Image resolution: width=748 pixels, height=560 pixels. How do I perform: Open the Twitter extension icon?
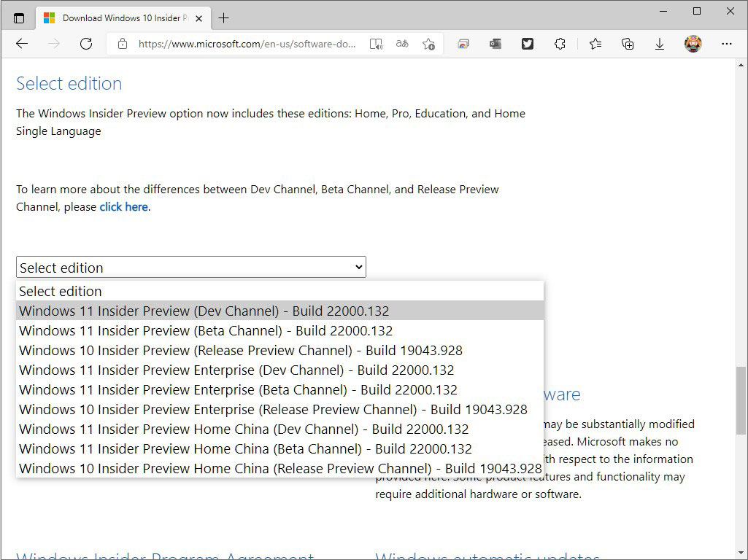(528, 44)
